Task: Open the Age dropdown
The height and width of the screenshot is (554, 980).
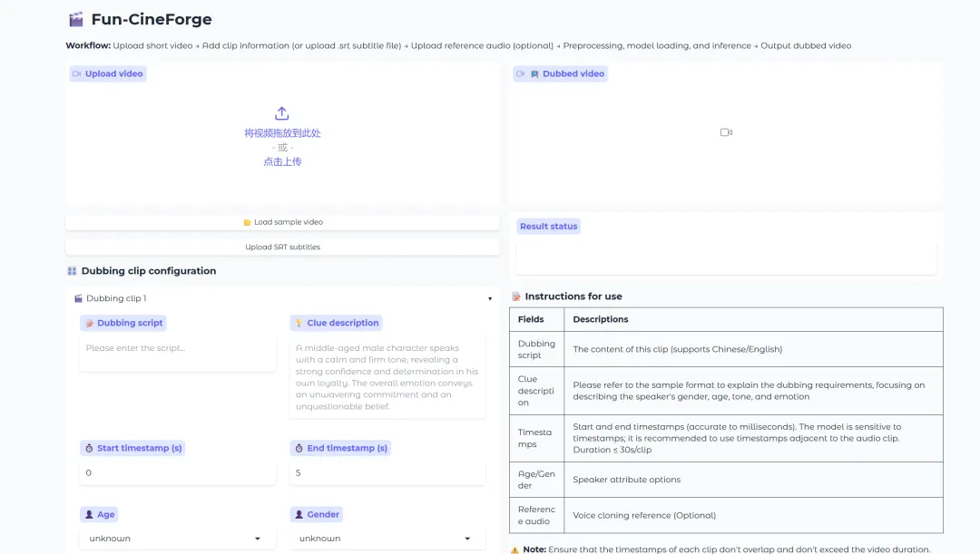Action: [178, 539]
